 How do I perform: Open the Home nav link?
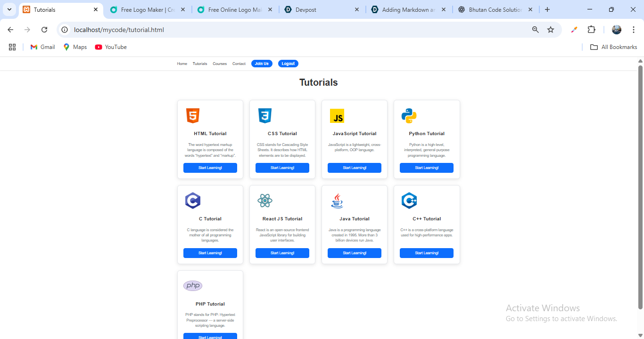pos(182,64)
